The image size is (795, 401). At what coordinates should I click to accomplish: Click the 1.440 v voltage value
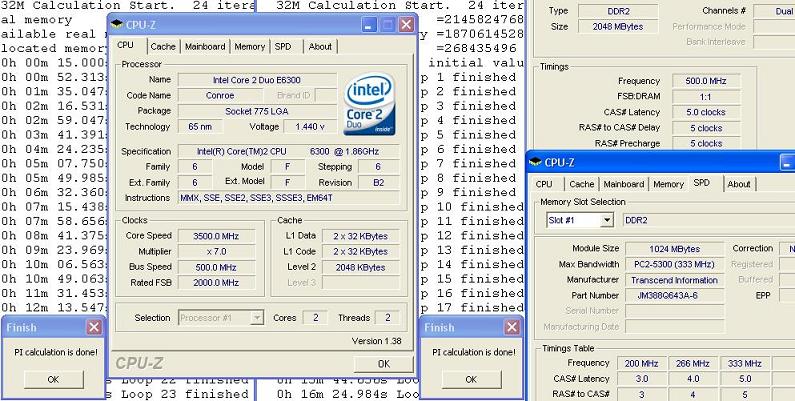pos(310,127)
